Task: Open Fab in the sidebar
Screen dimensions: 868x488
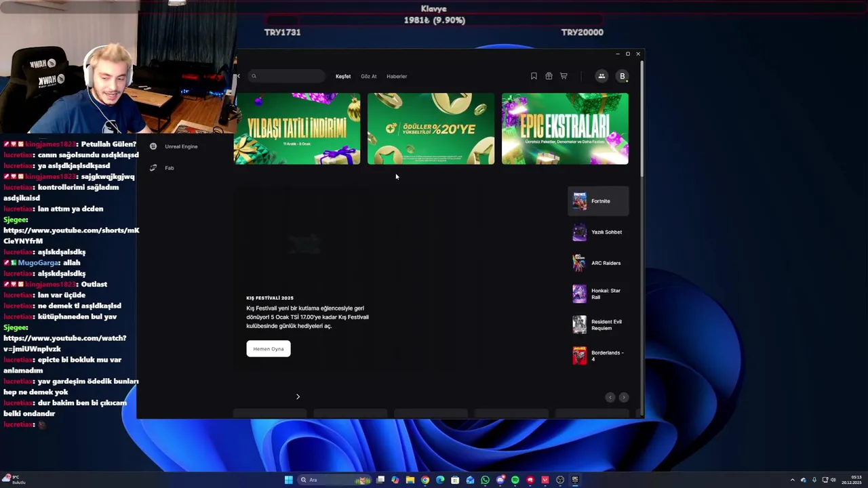Action: (x=169, y=168)
